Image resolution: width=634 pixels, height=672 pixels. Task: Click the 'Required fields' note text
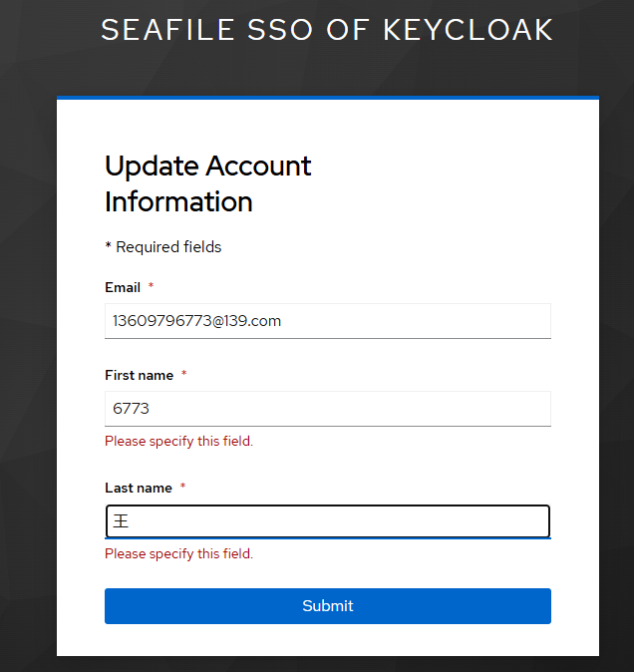click(168, 247)
